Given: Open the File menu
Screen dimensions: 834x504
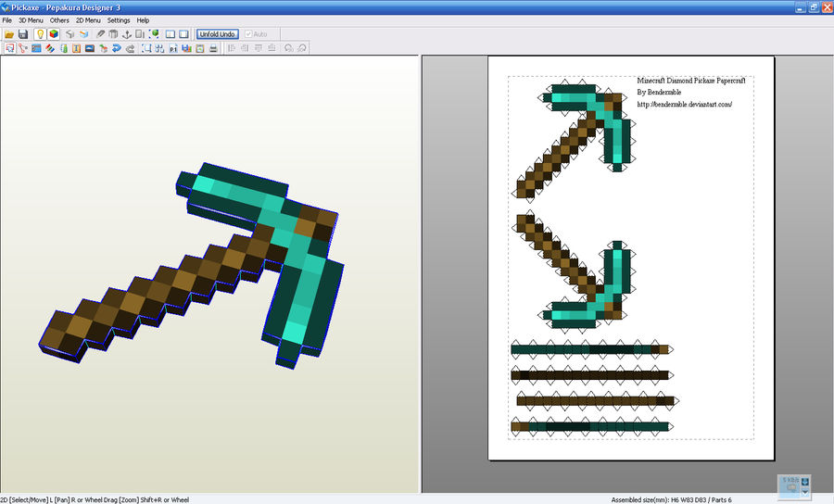Looking at the screenshot, I should pyautogui.click(x=6, y=20).
